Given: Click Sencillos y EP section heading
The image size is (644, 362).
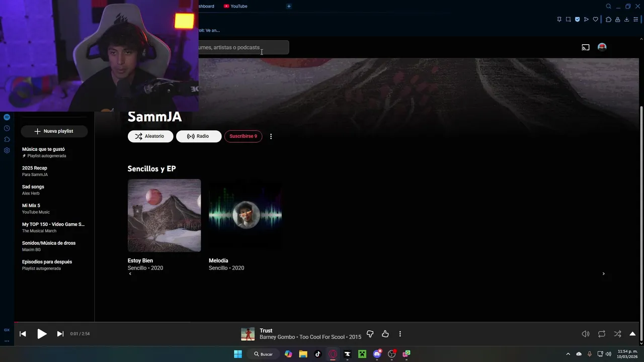Looking at the screenshot, I should 151,169.
